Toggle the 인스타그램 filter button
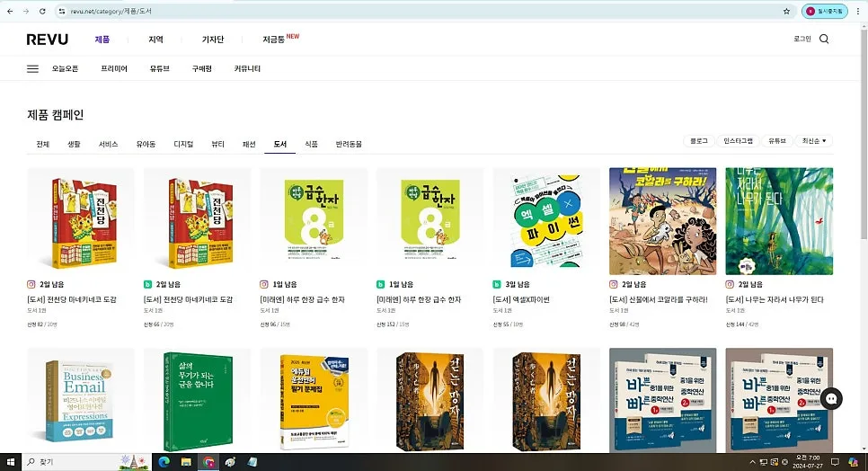This screenshot has height=471, width=868. (738, 141)
